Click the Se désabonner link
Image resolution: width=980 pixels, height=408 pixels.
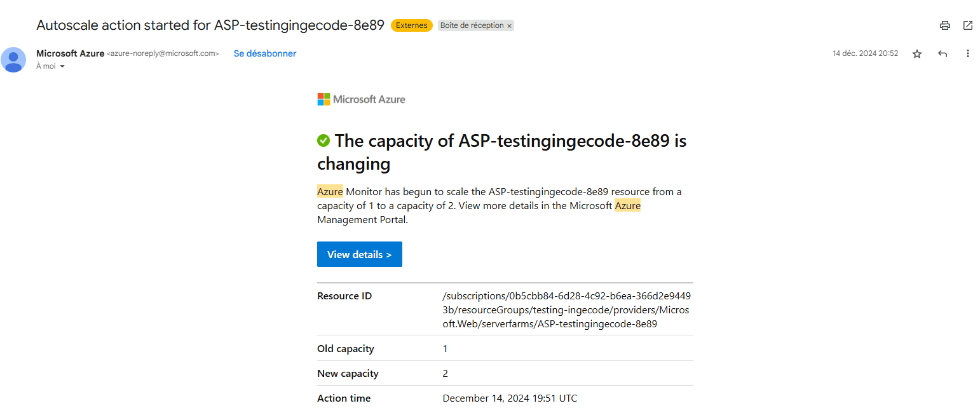[265, 53]
